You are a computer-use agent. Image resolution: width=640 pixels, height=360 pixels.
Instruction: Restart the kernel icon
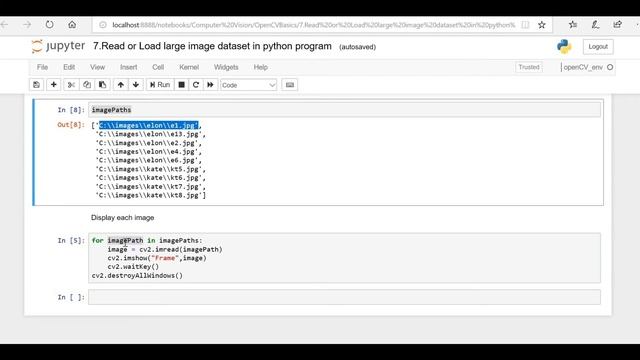196,85
